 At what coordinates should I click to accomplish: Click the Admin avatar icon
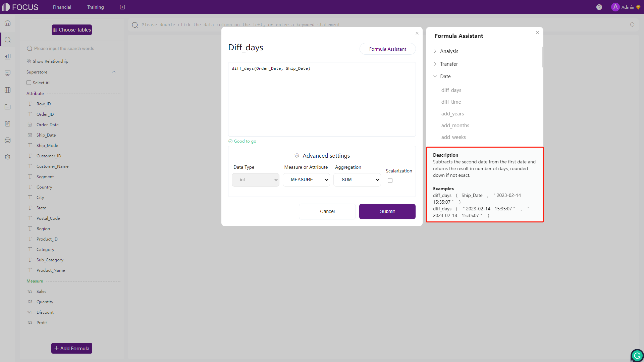click(x=615, y=7)
